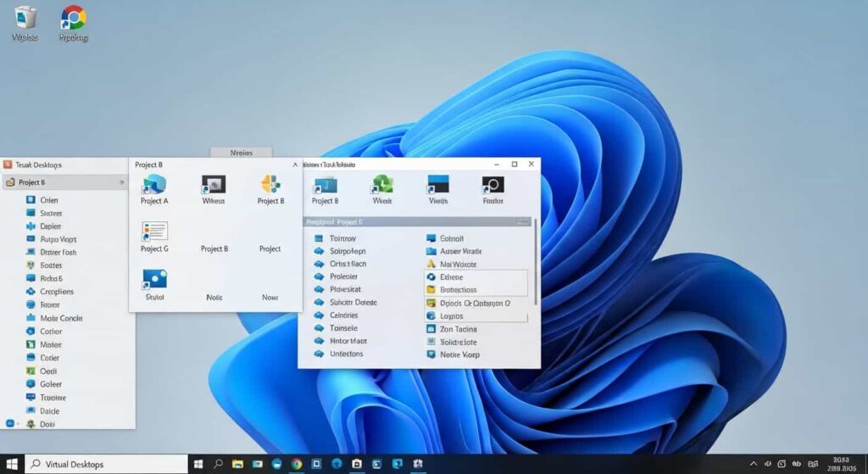Click the Goleer item in the left panel
The height and width of the screenshot is (474, 868).
[x=51, y=384]
